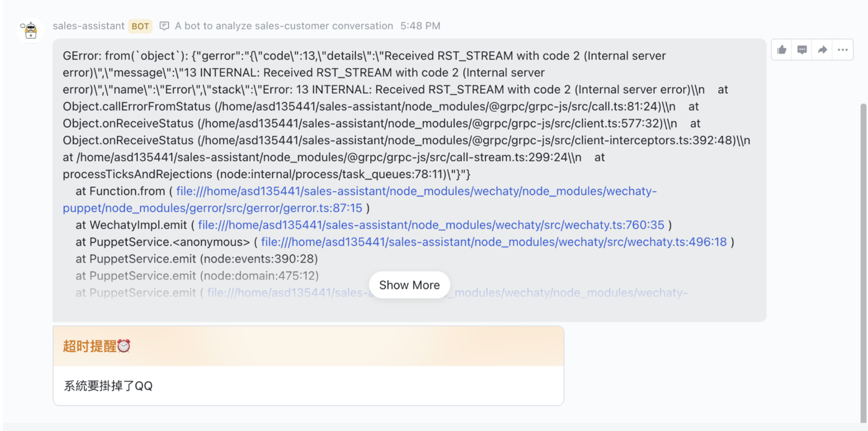The height and width of the screenshot is (431, 868).
Task: Expand the message with Show More
Action: [x=409, y=285]
